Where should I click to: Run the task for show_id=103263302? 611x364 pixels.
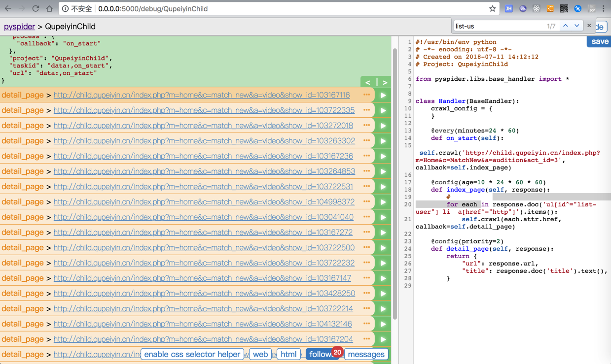point(383,141)
